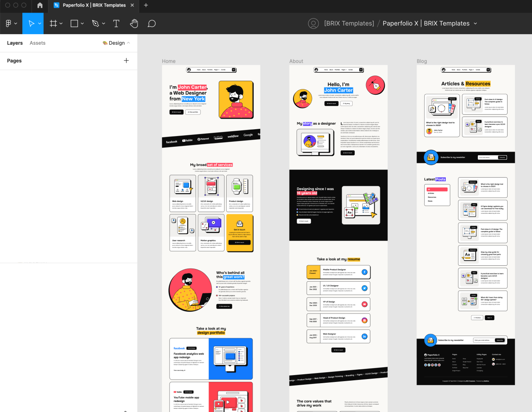The height and width of the screenshot is (412, 532).
Task: Click the user avatar icon
Action: click(313, 24)
